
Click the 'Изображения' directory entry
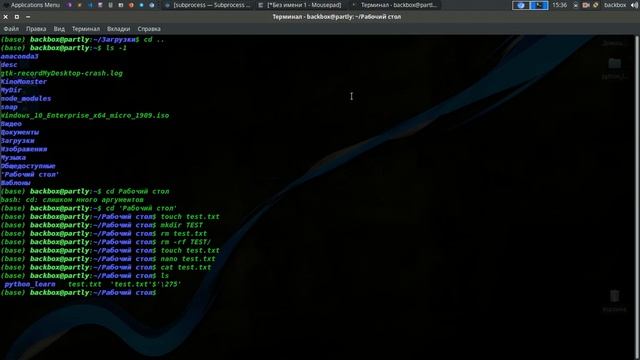coord(24,149)
